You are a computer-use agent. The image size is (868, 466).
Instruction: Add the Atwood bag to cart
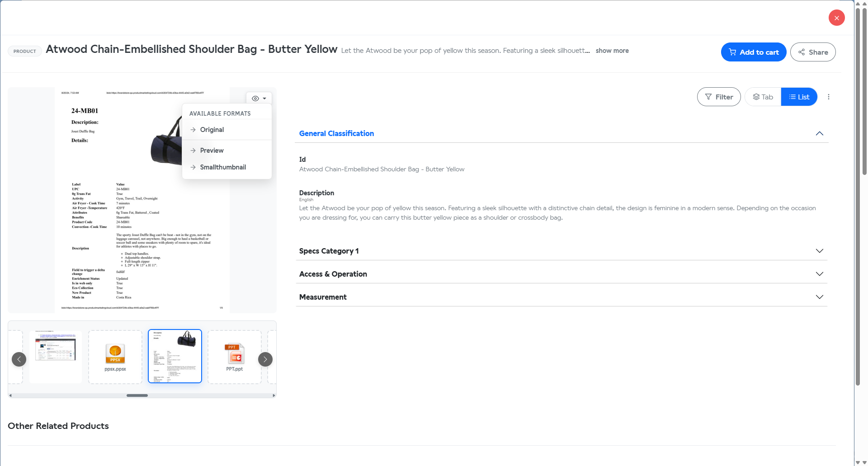(x=753, y=52)
